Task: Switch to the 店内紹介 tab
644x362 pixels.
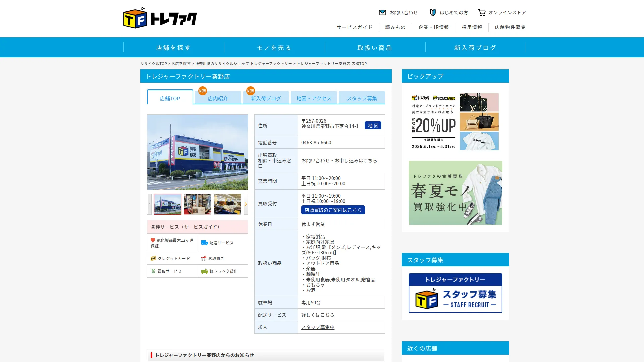Action: [x=218, y=98]
